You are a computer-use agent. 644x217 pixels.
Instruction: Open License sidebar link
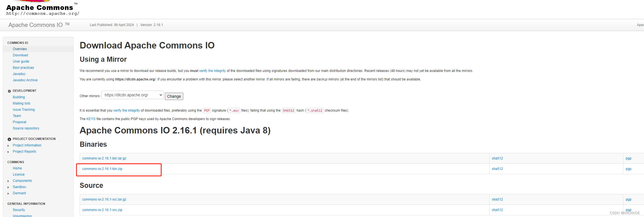coord(19,175)
